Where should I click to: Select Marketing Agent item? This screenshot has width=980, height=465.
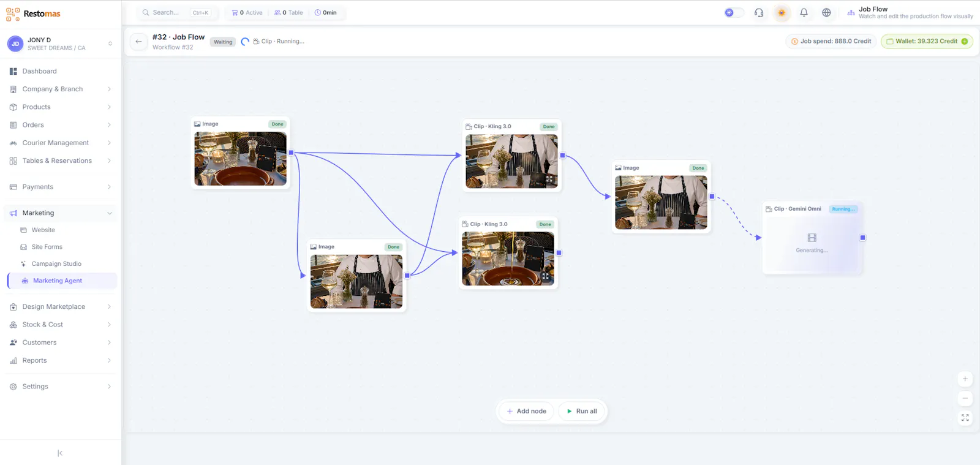pyautogui.click(x=62, y=281)
